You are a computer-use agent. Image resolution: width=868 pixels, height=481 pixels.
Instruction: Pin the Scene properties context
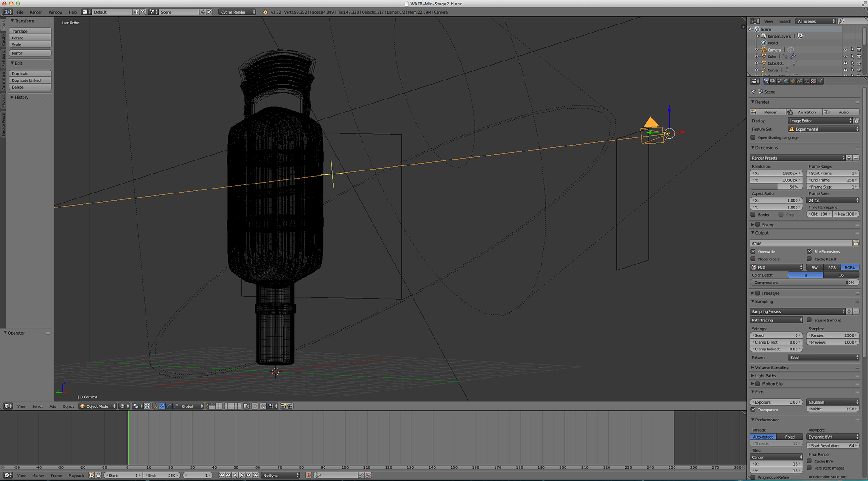coord(753,92)
